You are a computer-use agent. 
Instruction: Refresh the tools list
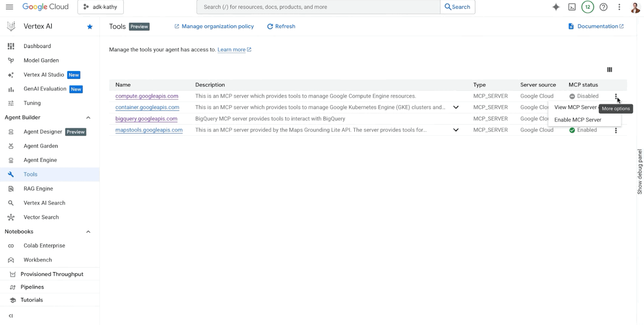281,26
